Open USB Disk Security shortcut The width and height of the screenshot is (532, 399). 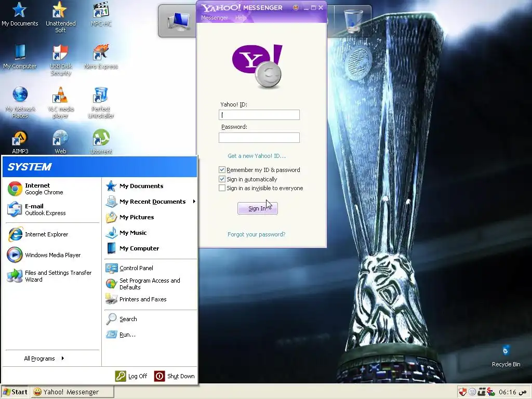pyautogui.click(x=60, y=60)
